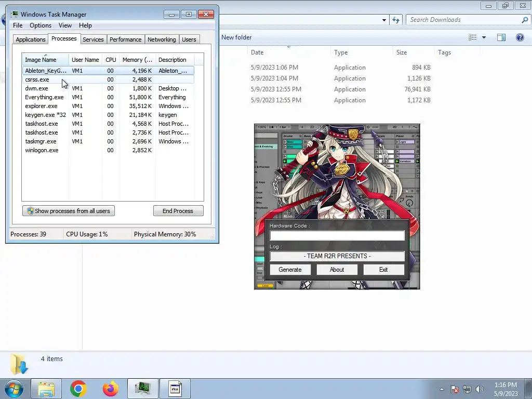Image resolution: width=532 pixels, height=399 pixels.
Task: Sort processes by User Name column
Action: [x=85, y=60]
